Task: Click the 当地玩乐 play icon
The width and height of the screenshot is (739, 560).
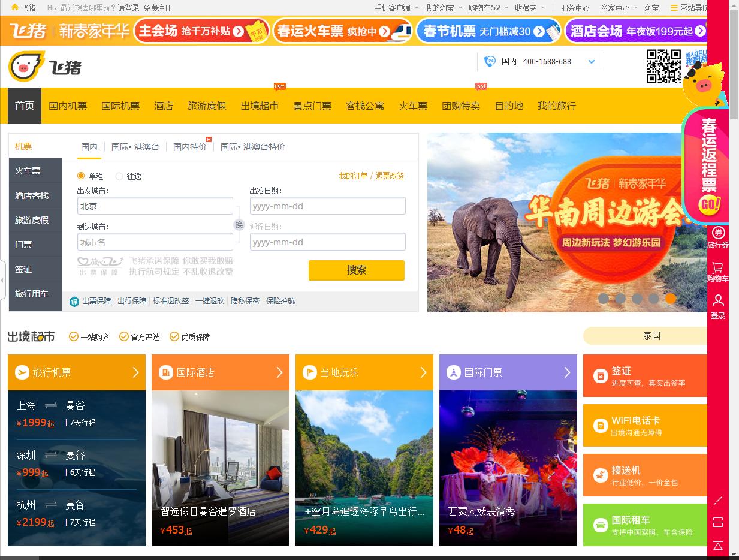Action: coord(309,372)
